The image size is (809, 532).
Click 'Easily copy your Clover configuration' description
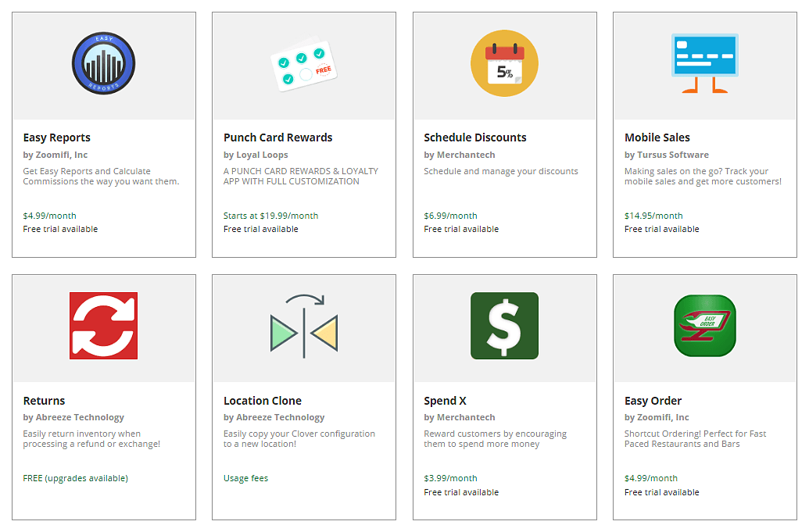point(299,439)
